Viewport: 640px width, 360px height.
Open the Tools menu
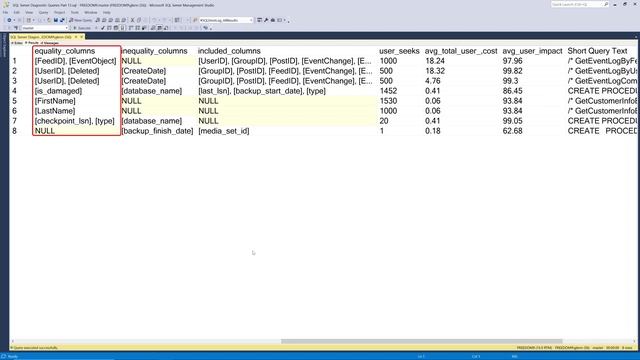coord(75,12)
